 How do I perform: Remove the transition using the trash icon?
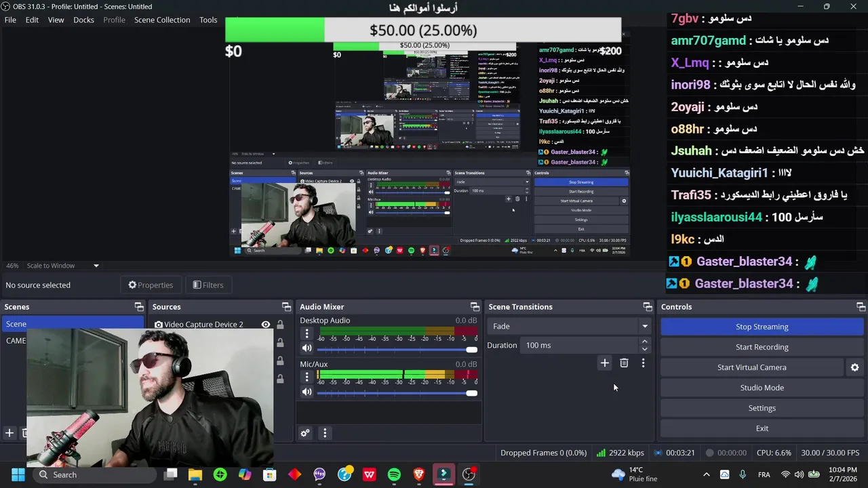624,363
